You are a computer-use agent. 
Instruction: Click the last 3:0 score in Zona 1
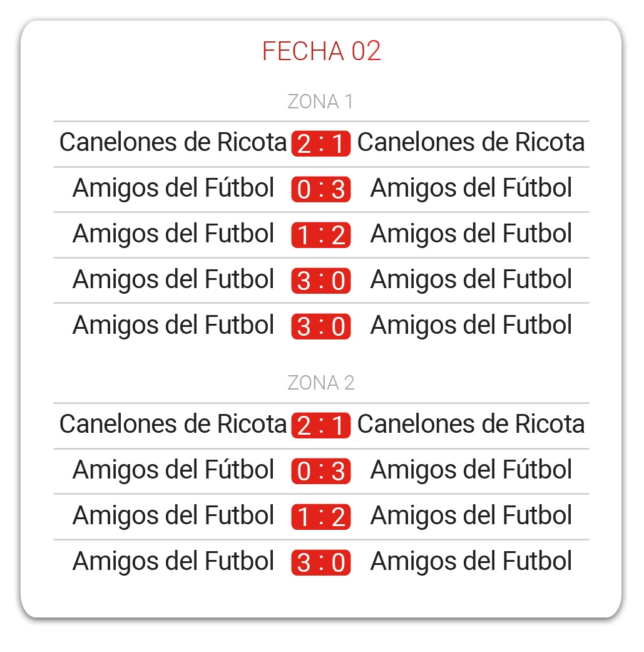coord(321,326)
